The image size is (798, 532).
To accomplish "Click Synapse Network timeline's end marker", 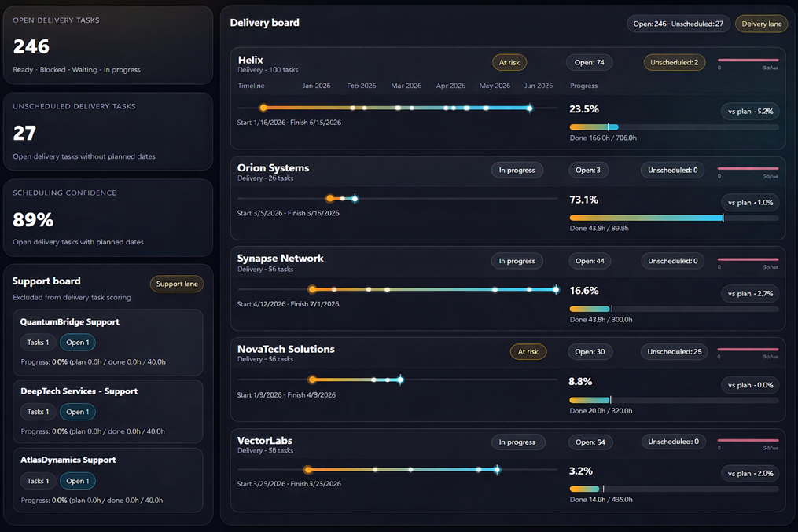I will (x=556, y=289).
